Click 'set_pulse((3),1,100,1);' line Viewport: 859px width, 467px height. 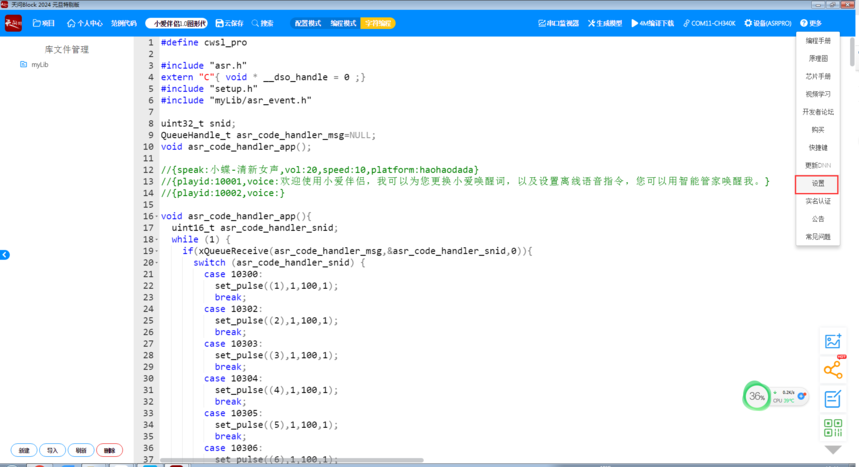coord(277,356)
